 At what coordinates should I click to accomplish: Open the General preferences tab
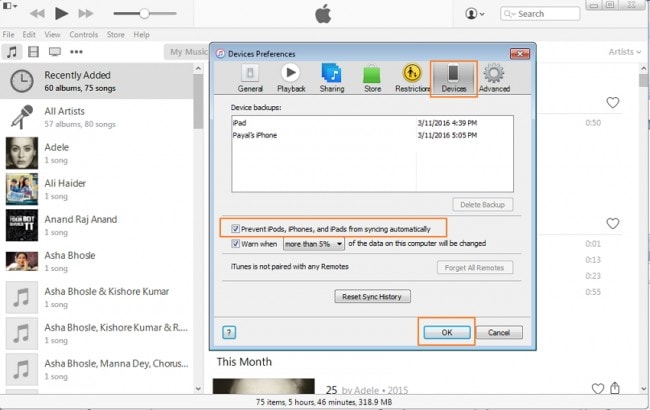tap(250, 78)
